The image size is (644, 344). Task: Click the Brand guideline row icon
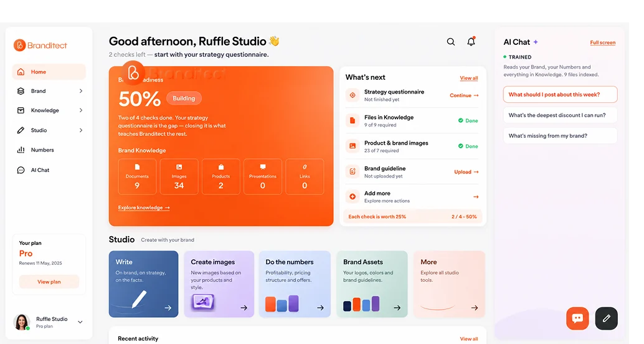353,172
